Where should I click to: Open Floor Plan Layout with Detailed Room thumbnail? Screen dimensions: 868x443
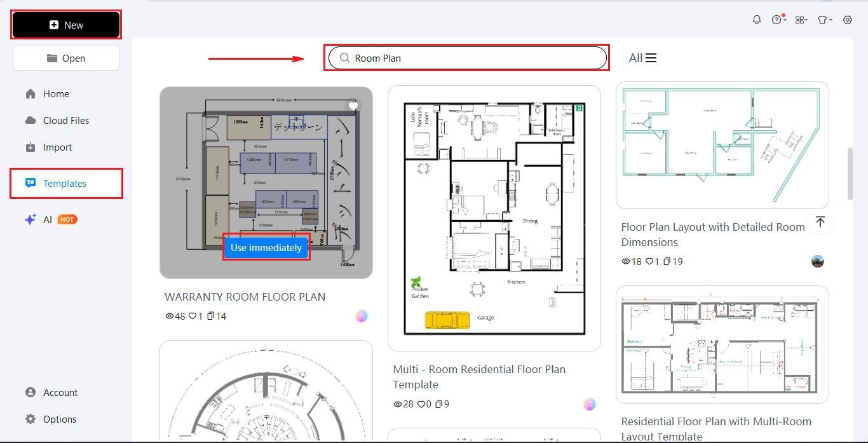click(722, 145)
